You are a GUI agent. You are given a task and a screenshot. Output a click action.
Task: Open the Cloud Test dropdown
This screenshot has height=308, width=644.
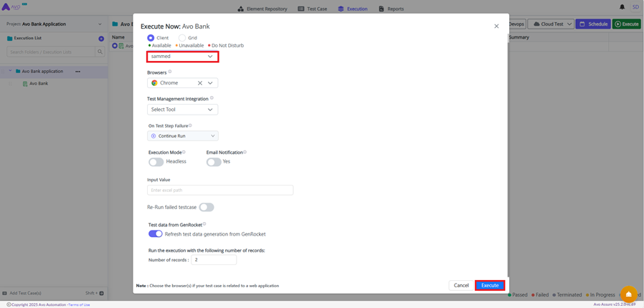click(550, 24)
